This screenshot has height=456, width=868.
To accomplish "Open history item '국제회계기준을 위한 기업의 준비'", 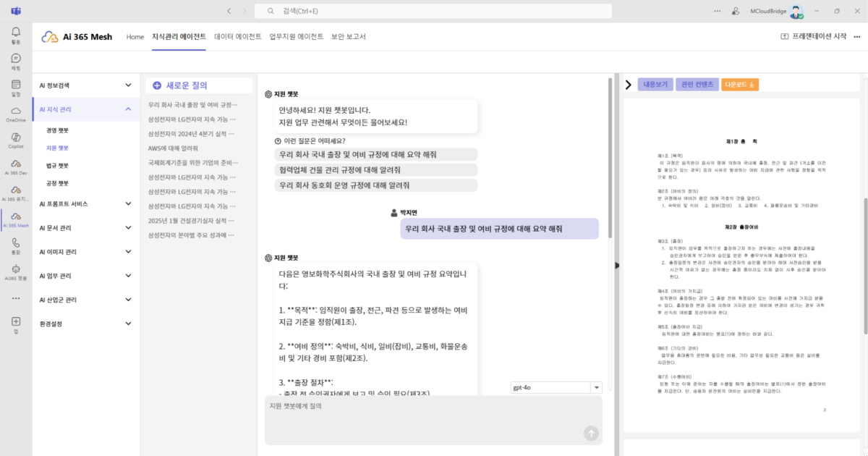I will click(192, 163).
